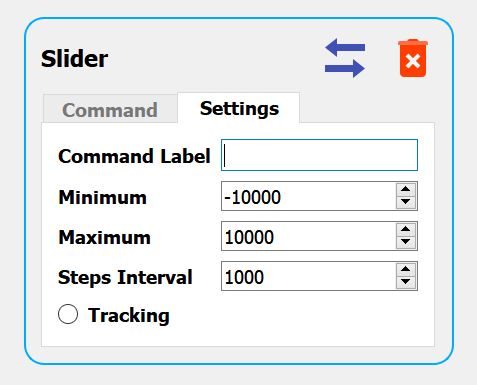Select the Settings tab
This screenshot has width=477, height=385.
pyautogui.click(x=239, y=108)
